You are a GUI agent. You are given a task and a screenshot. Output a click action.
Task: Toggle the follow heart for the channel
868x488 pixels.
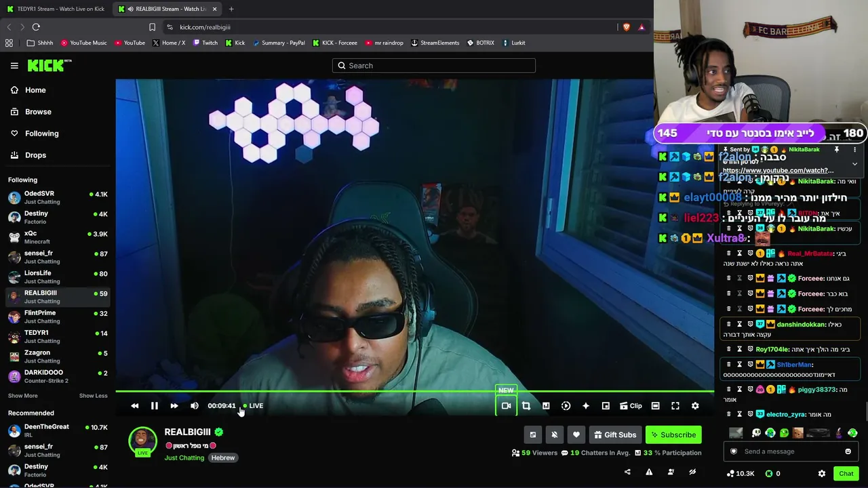click(x=576, y=435)
